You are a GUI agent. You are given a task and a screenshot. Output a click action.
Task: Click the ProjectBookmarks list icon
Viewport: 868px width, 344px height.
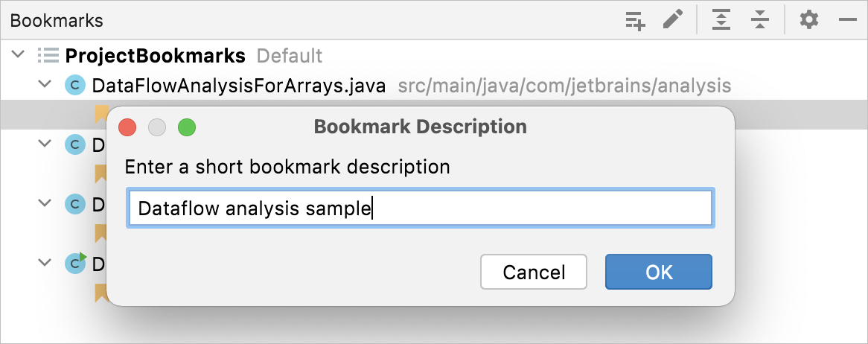pyautogui.click(x=48, y=56)
